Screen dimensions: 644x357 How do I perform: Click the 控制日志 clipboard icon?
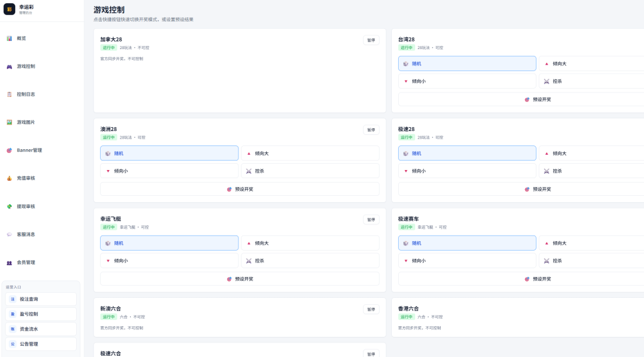[9, 94]
